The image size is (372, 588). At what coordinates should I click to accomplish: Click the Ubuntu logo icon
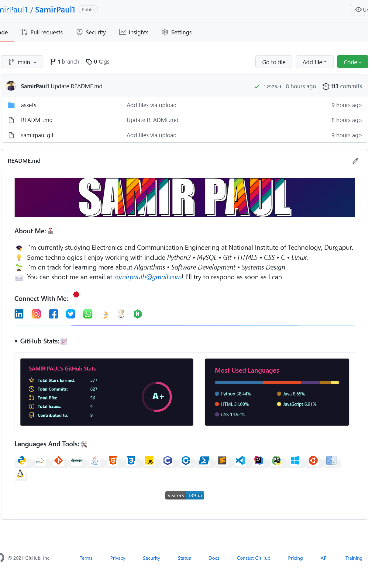point(313,461)
